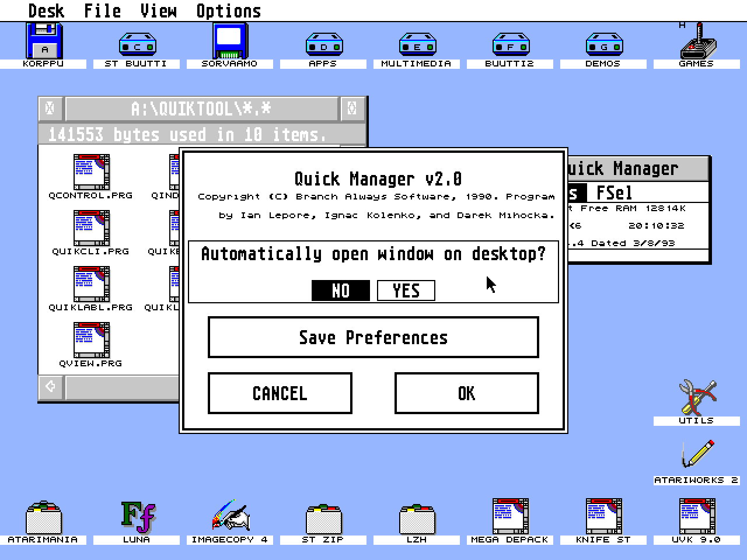The image size is (747, 560).
Task: Select QVIEW.PRG file icon
Action: 92,340
